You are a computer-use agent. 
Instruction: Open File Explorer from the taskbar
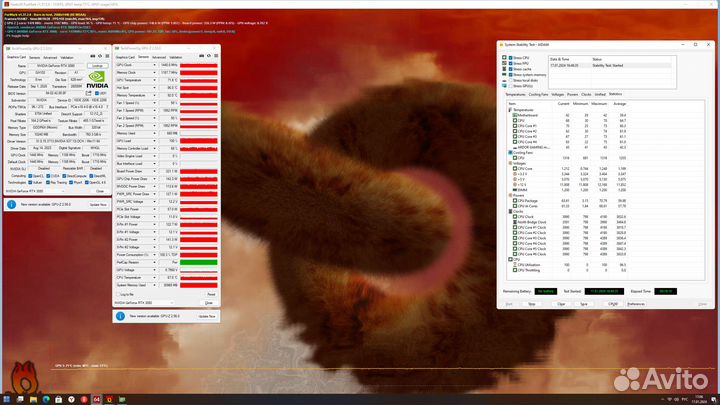(x=33, y=399)
